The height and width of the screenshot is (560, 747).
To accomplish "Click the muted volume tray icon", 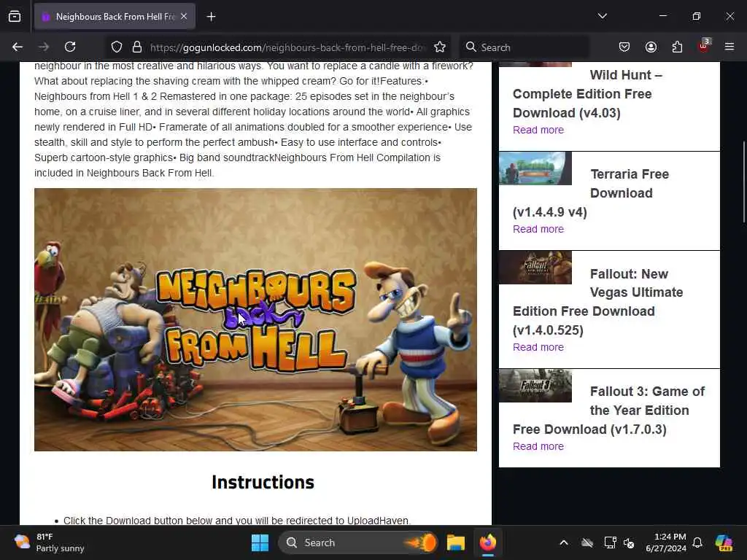I will point(629,542).
